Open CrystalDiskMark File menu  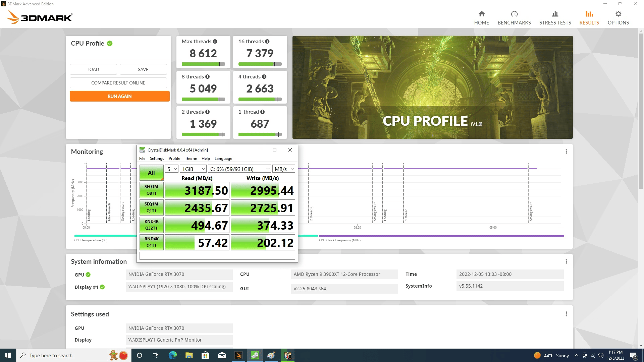click(x=142, y=159)
